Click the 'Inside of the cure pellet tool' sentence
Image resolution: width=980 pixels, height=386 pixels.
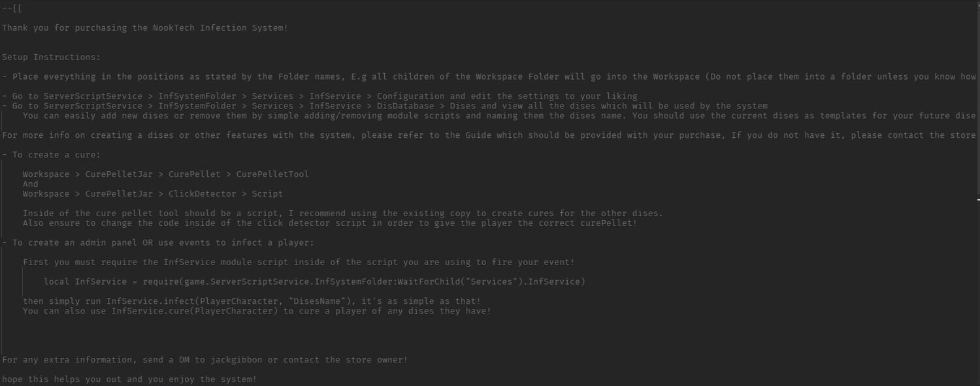[x=342, y=214]
